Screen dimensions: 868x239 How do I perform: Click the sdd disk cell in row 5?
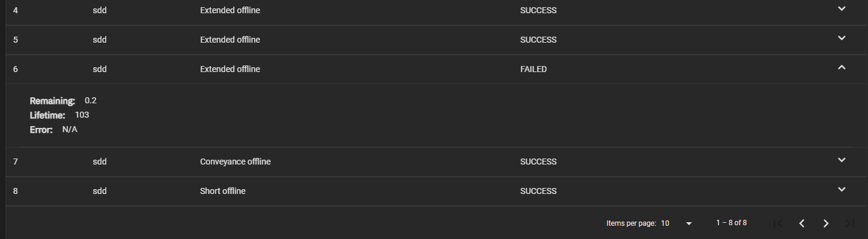pyautogui.click(x=100, y=40)
